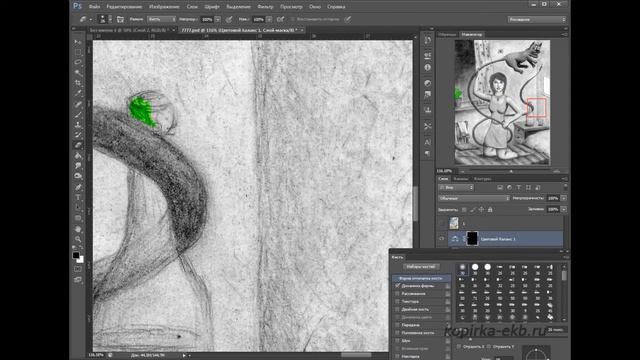The height and width of the screenshot is (360, 640).
Task: Select the Rectangle shape tool
Action: (x=78, y=218)
